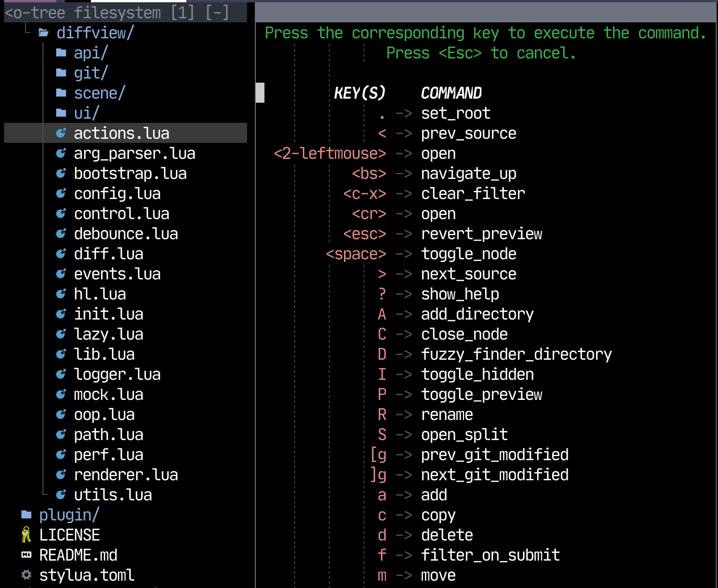Image resolution: width=718 pixels, height=588 pixels.
Task: Click the Lua icon beside hl.lua
Action: pyautogui.click(x=61, y=294)
